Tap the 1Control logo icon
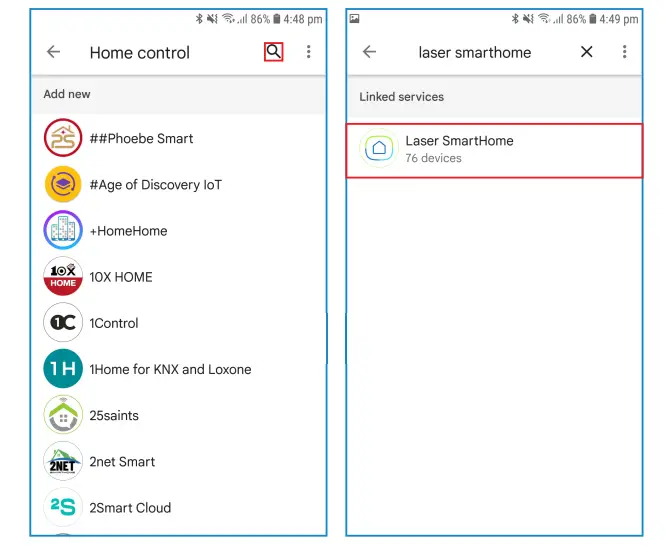Screen dimensions: 665x559 click(63, 322)
